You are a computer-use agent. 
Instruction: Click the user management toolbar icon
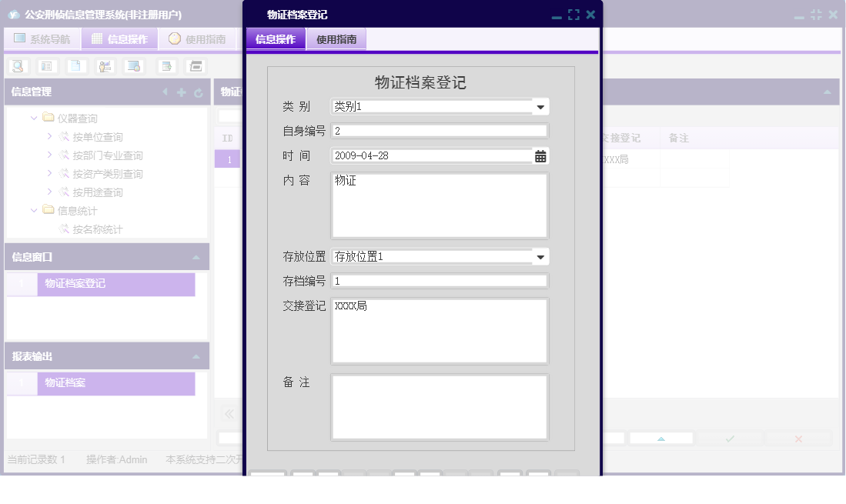[104, 66]
